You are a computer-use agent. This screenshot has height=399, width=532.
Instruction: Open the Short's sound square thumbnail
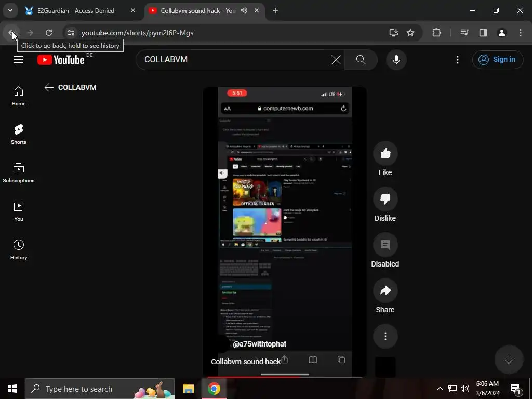click(x=385, y=367)
